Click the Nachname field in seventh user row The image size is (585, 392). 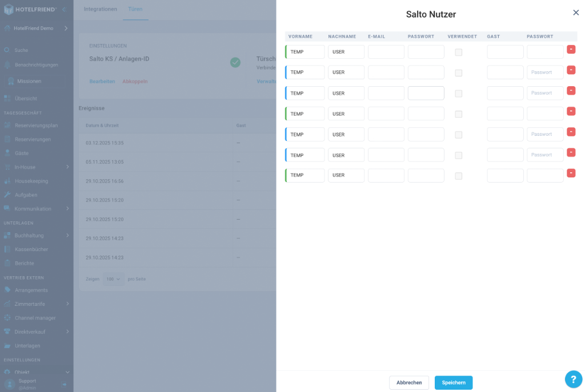[346, 175]
